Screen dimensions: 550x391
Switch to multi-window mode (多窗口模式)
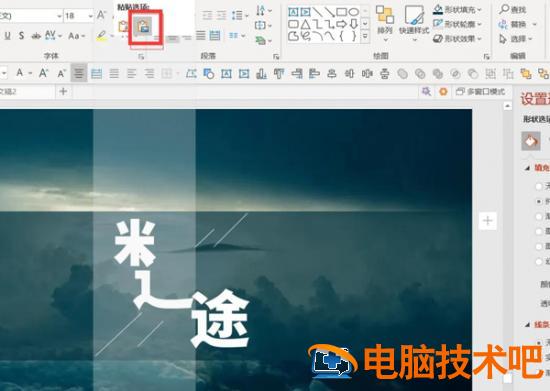(x=481, y=92)
